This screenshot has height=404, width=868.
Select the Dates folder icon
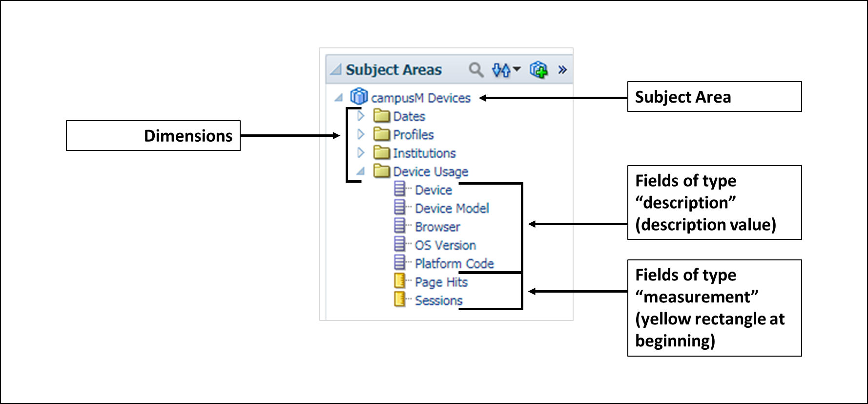tap(382, 116)
